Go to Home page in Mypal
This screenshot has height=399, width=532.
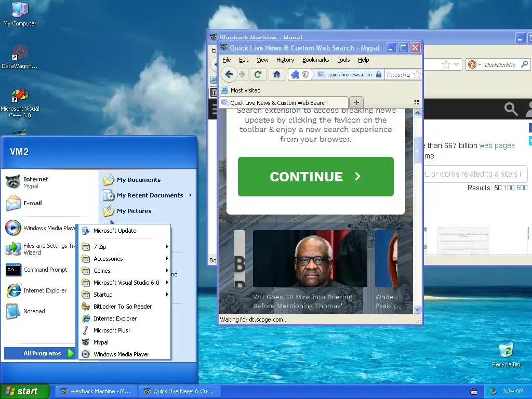[277, 74]
